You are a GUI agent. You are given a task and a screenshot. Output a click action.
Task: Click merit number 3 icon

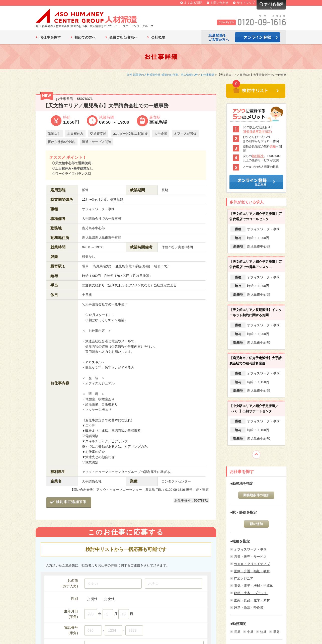(236, 148)
